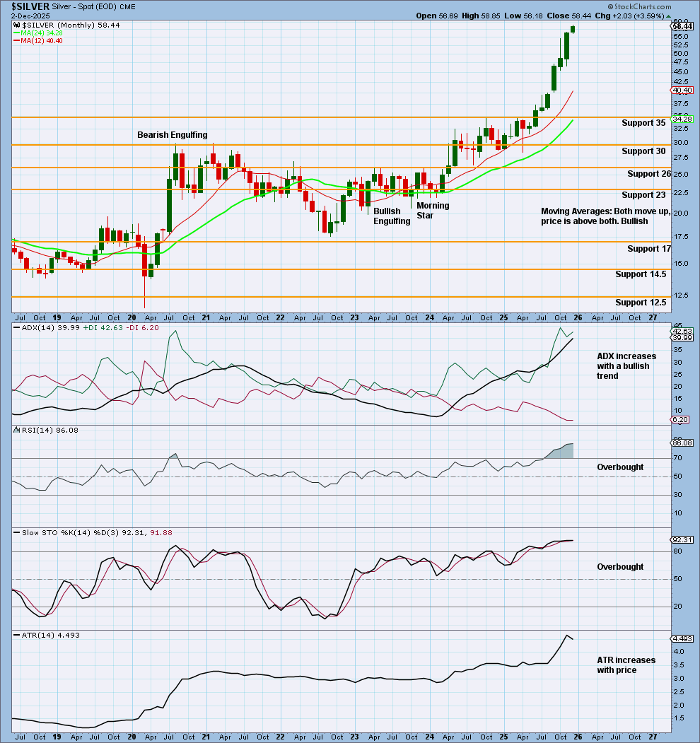Click the 34.28 green price tag
700x743 pixels.
point(682,117)
